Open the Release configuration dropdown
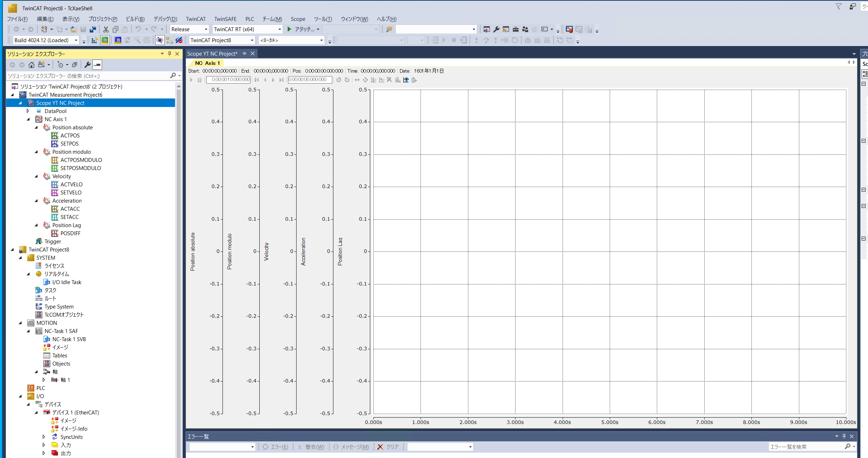Screen dimensions: 868x458 [206, 29]
